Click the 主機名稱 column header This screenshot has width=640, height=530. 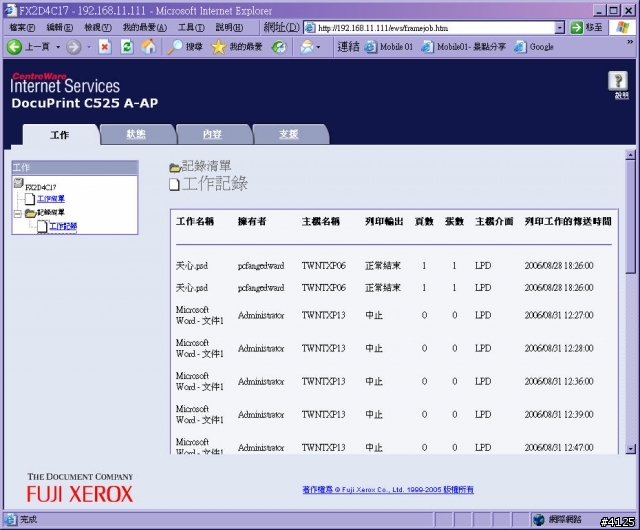coord(321,222)
